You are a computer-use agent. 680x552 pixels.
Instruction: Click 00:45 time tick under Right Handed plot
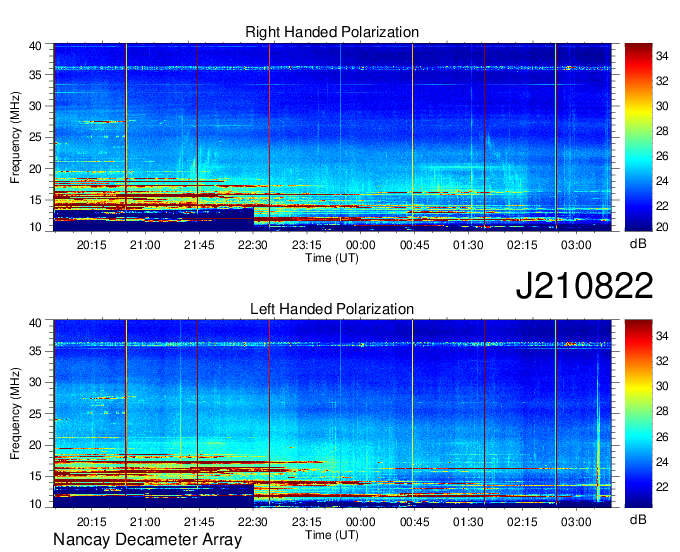415,245
